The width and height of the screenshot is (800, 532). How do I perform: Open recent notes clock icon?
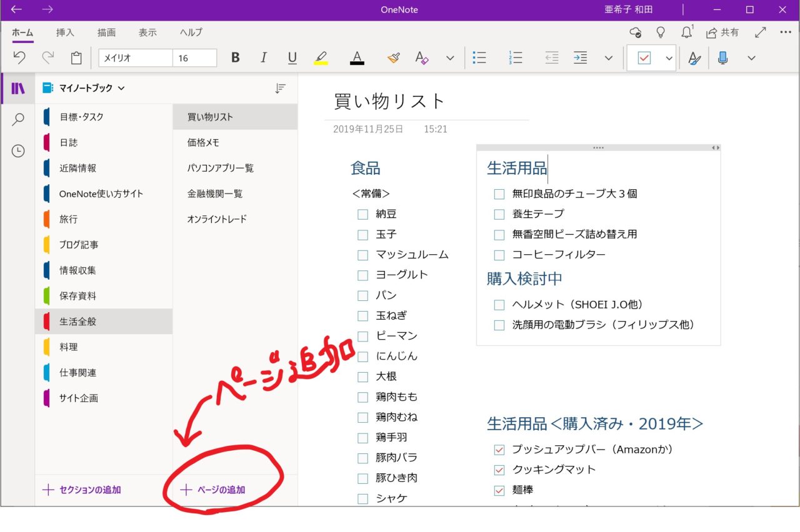[x=18, y=151]
